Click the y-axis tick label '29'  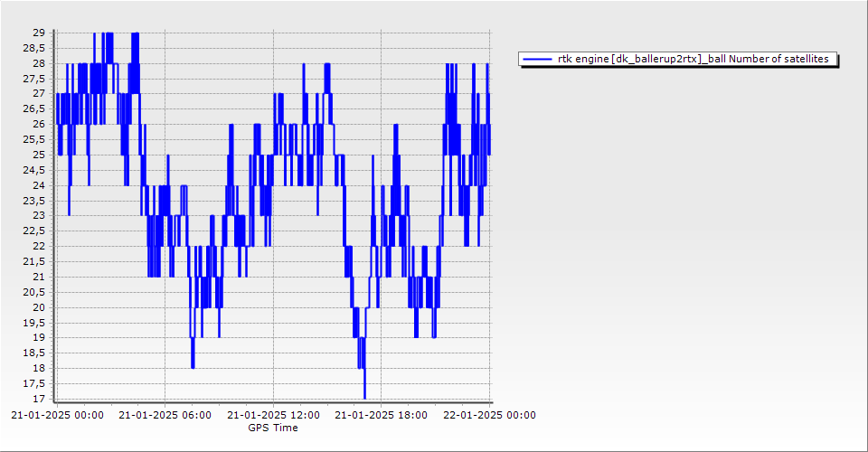pyautogui.click(x=39, y=33)
